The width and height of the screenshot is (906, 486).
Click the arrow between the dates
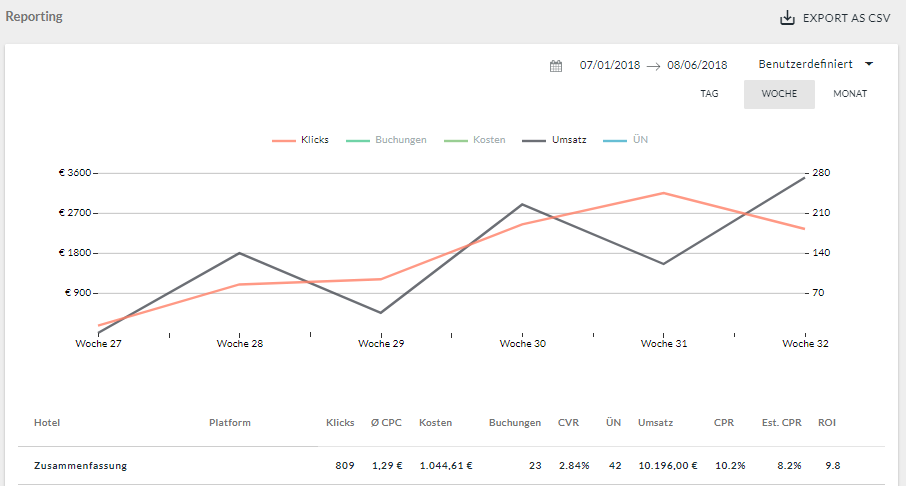[x=653, y=65]
